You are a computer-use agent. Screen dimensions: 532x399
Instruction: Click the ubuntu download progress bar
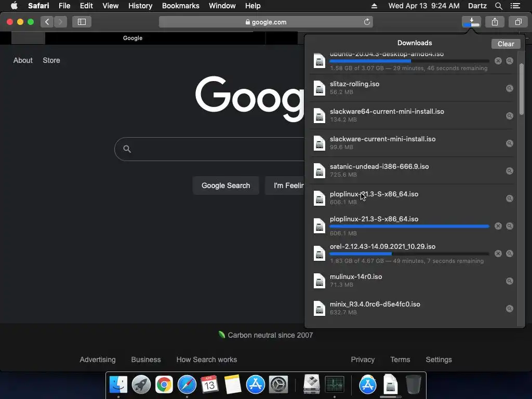[409, 61]
